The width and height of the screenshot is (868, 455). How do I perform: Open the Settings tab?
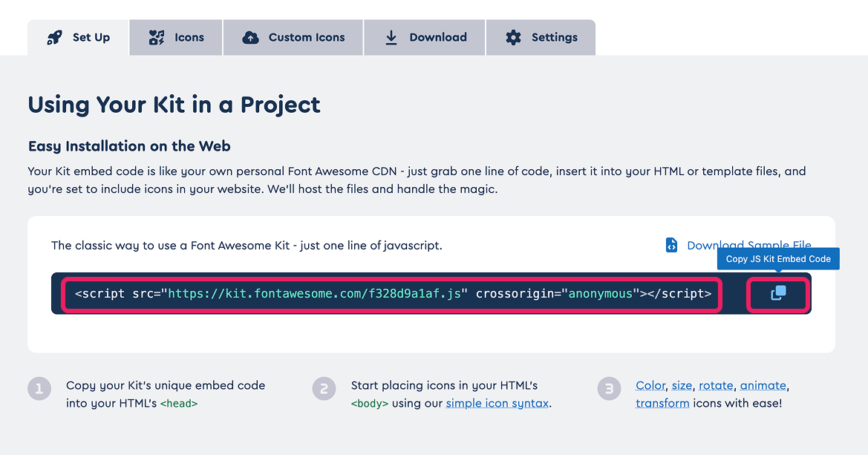coord(541,38)
